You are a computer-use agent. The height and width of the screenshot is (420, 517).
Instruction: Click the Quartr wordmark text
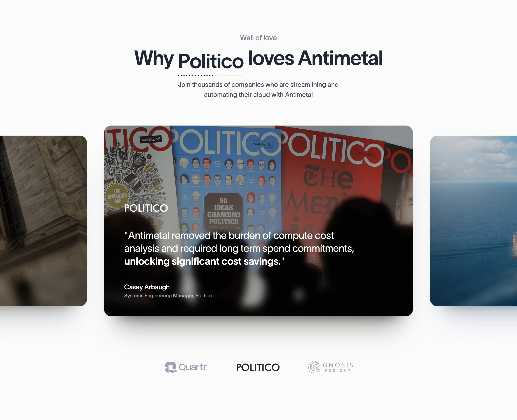[193, 367]
